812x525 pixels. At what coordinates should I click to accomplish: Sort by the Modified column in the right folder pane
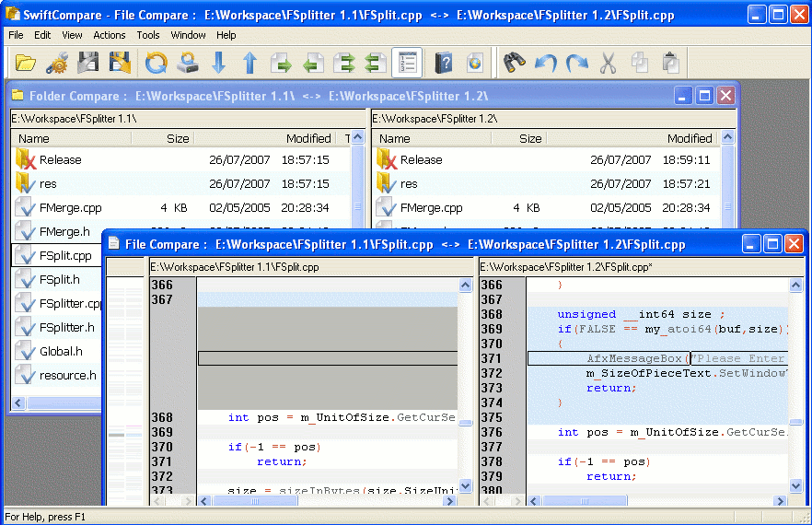tap(633, 138)
